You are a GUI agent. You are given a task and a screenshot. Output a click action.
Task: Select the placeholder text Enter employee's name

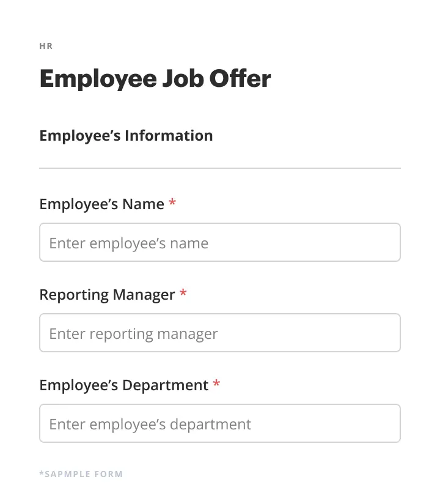coord(130,243)
